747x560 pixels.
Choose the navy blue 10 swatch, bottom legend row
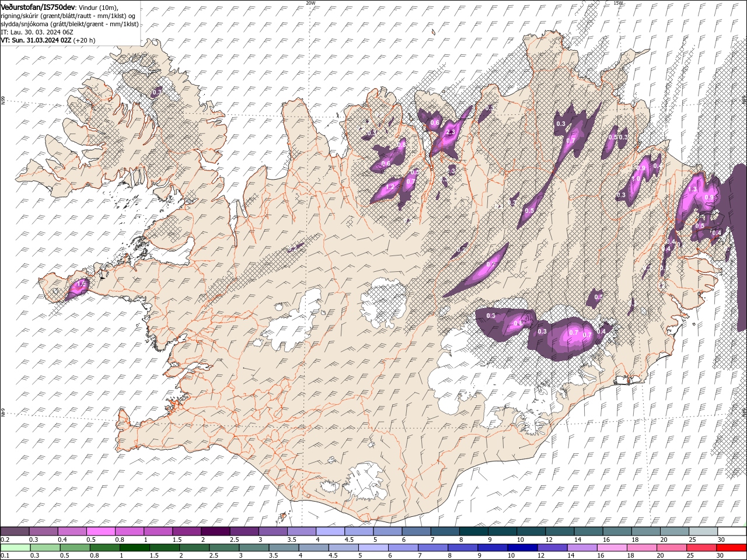(522, 548)
